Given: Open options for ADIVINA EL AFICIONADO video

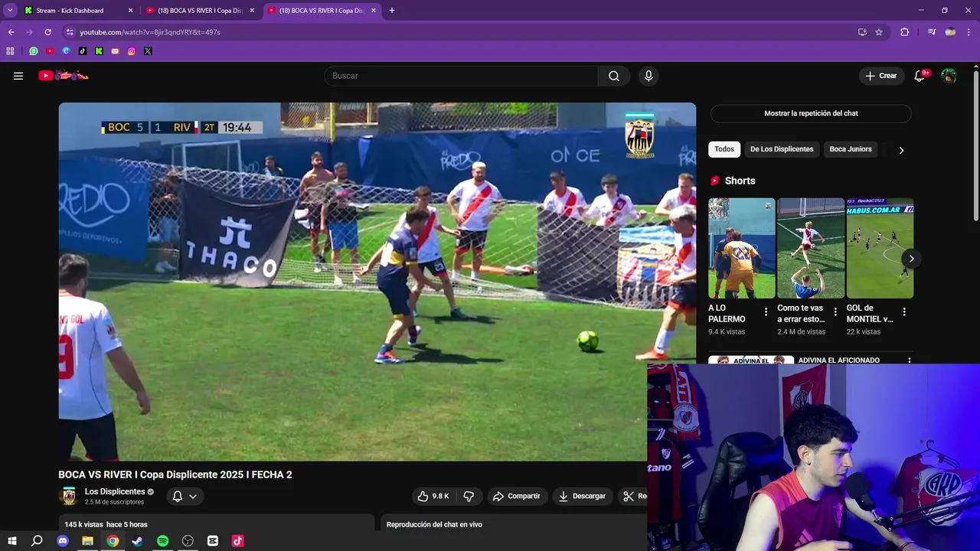Looking at the screenshot, I should pyautogui.click(x=910, y=360).
